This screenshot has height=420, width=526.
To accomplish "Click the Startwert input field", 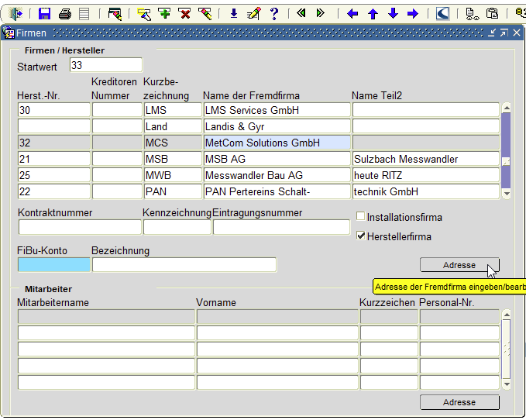I will click(105, 66).
